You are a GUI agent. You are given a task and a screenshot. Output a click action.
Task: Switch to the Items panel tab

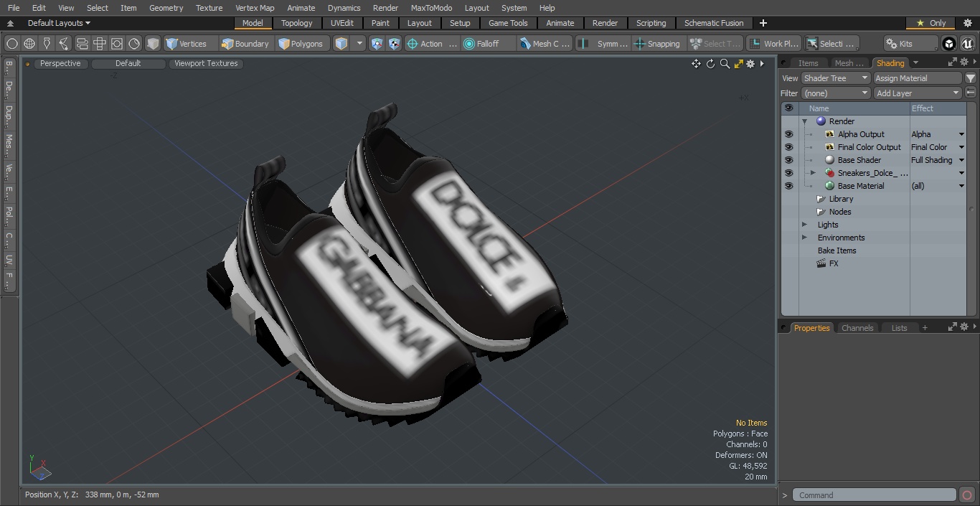(x=809, y=63)
